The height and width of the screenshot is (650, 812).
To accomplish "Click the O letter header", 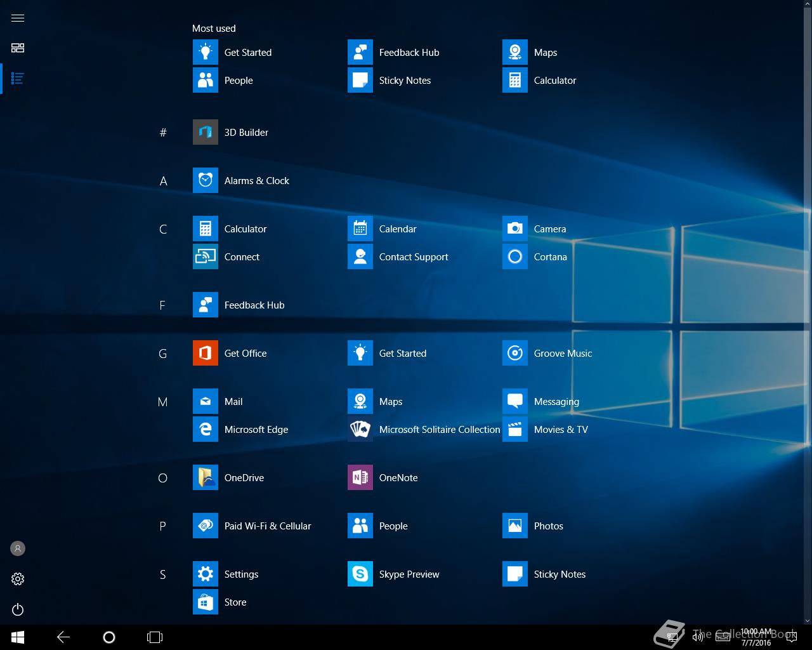I will tap(163, 478).
